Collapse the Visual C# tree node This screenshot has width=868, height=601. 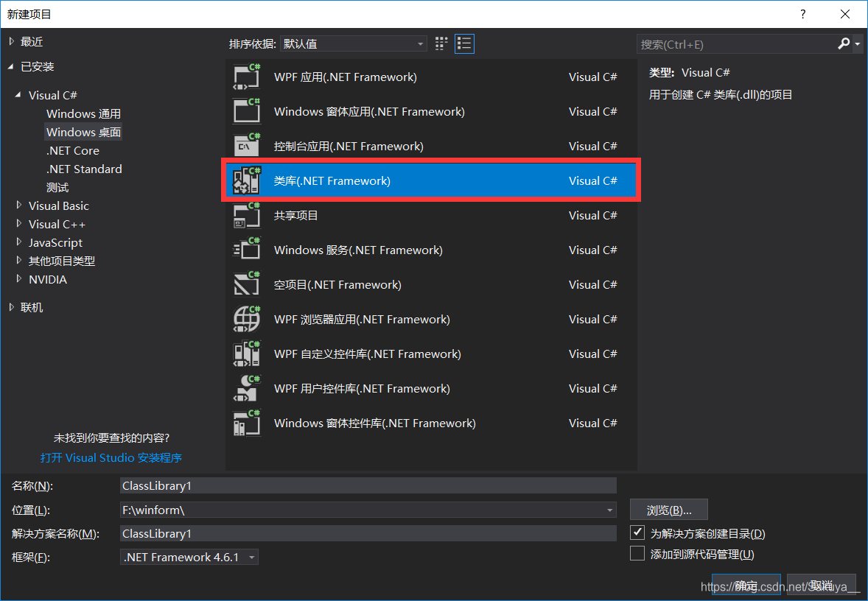coord(18,94)
